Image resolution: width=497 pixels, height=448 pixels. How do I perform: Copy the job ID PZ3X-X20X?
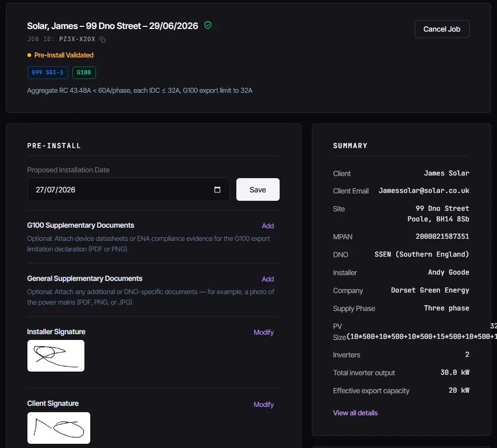[102, 39]
